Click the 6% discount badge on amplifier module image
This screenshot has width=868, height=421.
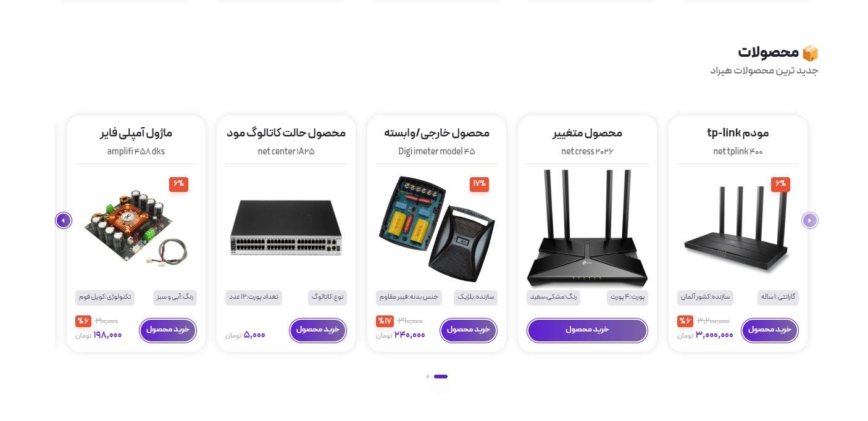coord(178,184)
